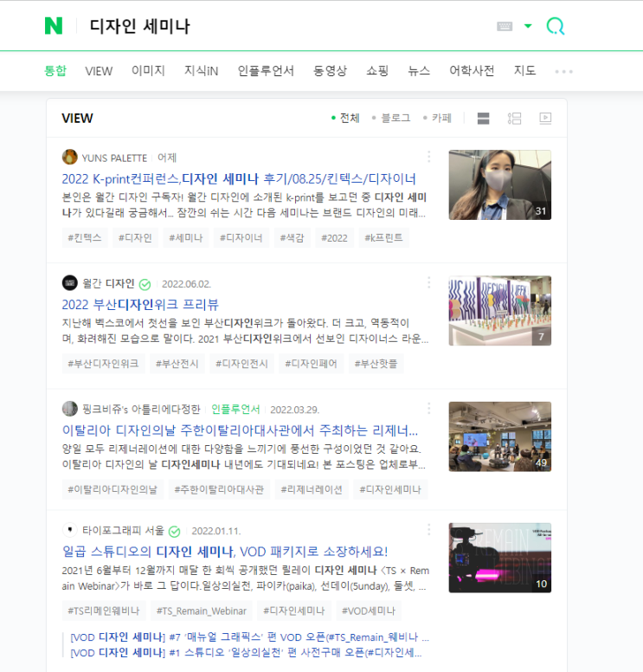Open the 일곱 스튜디오의 디자인 세미나 title
The width and height of the screenshot is (643, 672).
225,551
